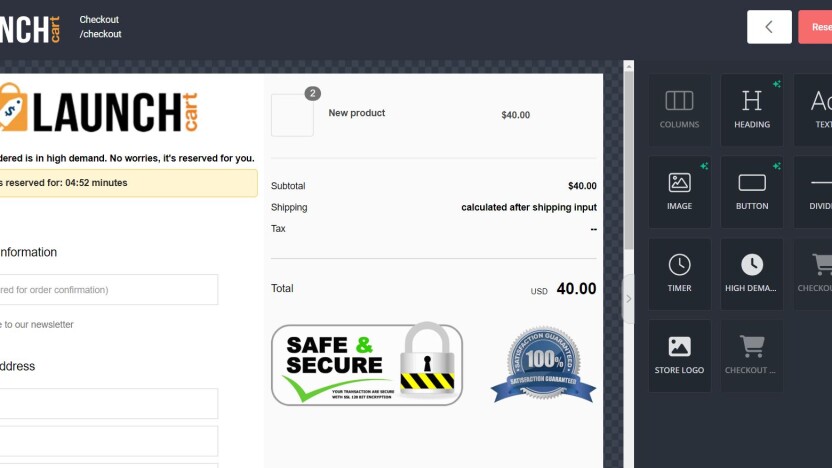This screenshot has width=832, height=468.
Task: Add a Heading element
Action: (x=752, y=110)
